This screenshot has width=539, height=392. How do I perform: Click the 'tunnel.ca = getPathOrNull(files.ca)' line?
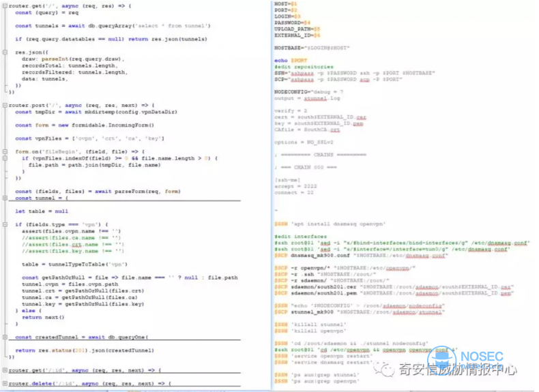[x=79, y=297]
